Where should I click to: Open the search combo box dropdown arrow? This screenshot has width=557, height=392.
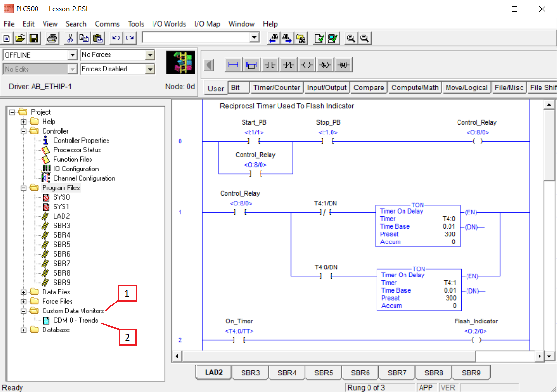pyautogui.click(x=254, y=37)
